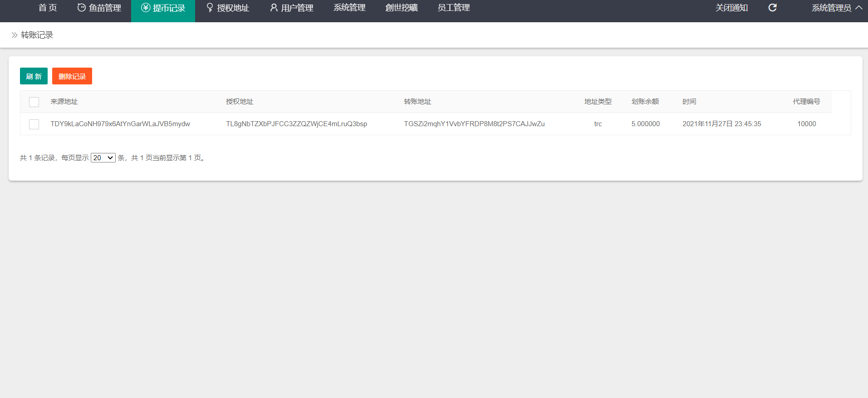Click the person icon beside 用户管理
Image resolution: width=868 pixels, height=398 pixels.
pyautogui.click(x=274, y=8)
